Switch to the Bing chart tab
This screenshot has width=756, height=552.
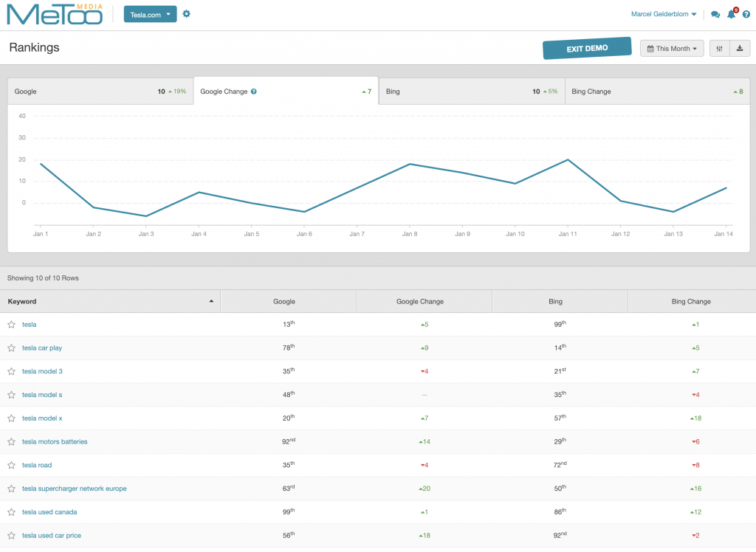(472, 91)
